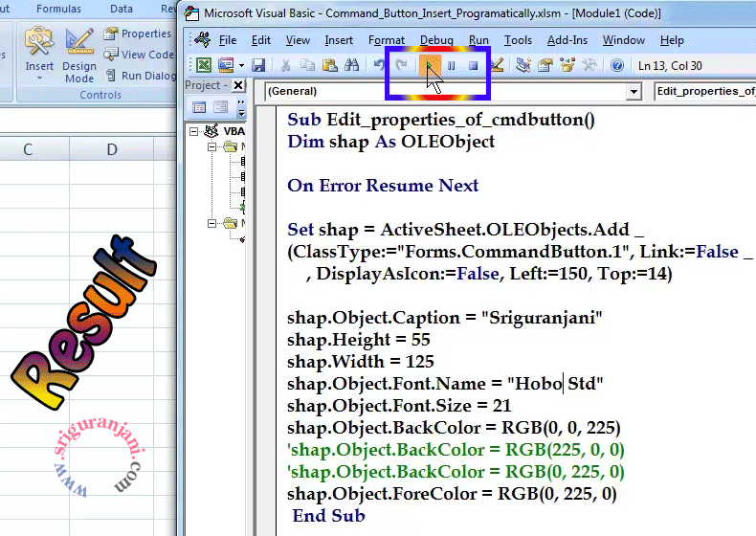Open VBA Help question mark icon
756x536 pixels.
[x=617, y=66]
